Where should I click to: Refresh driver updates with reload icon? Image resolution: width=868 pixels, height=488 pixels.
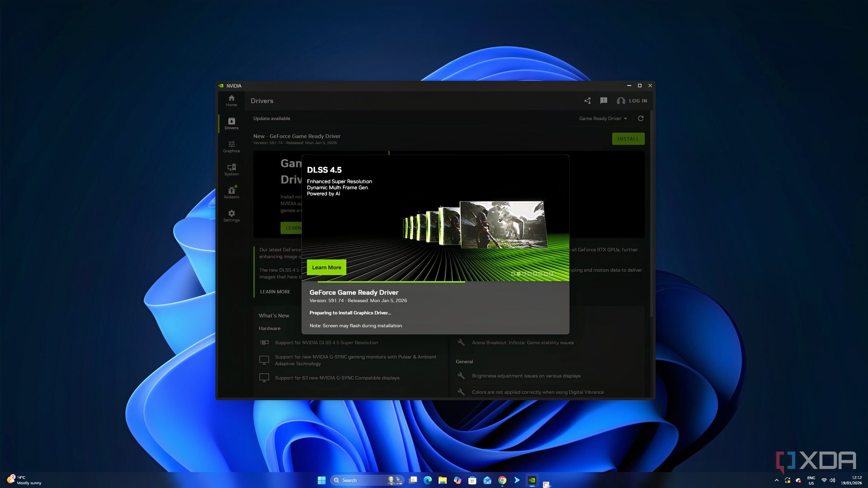(640, 118)
